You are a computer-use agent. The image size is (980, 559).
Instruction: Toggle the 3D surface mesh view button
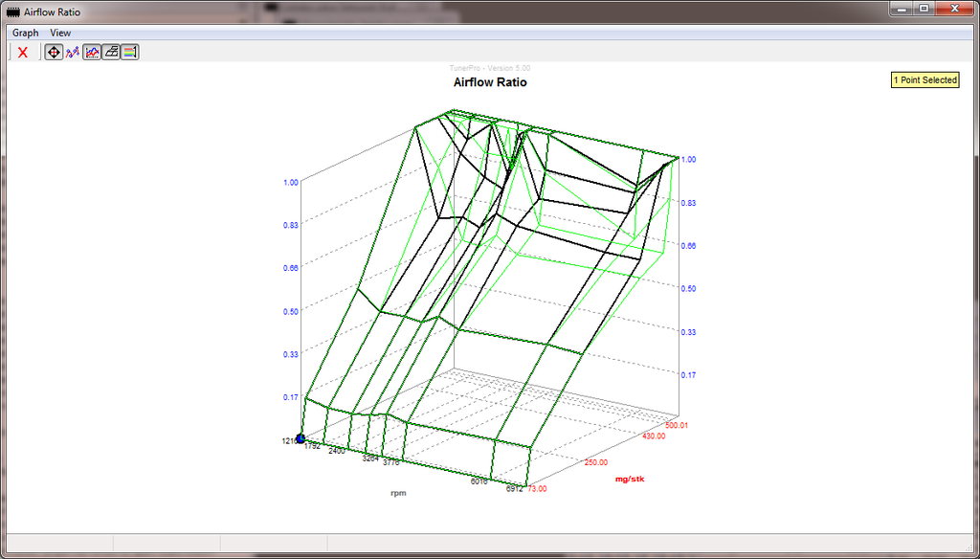tap(111, 53)
